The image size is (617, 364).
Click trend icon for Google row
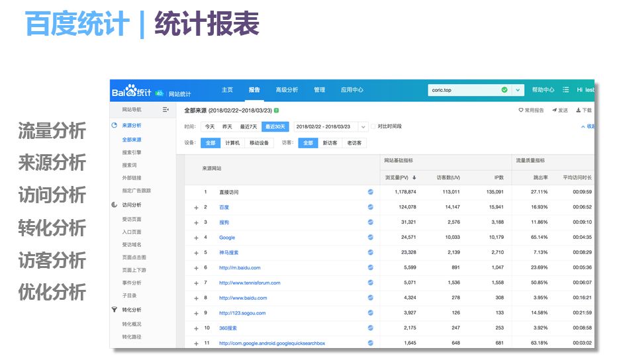click(370, 238)
